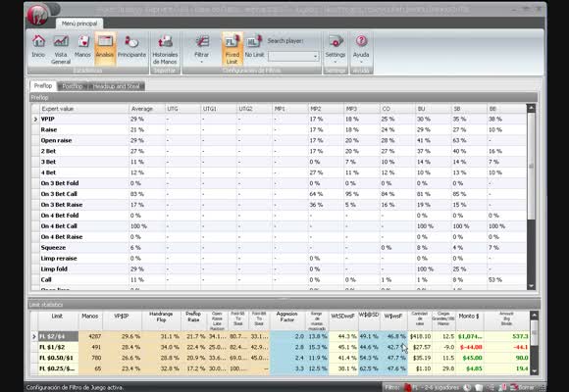569x392 pixels.
Task: Toggle the Fixed Limit filter
Action: 233,49
